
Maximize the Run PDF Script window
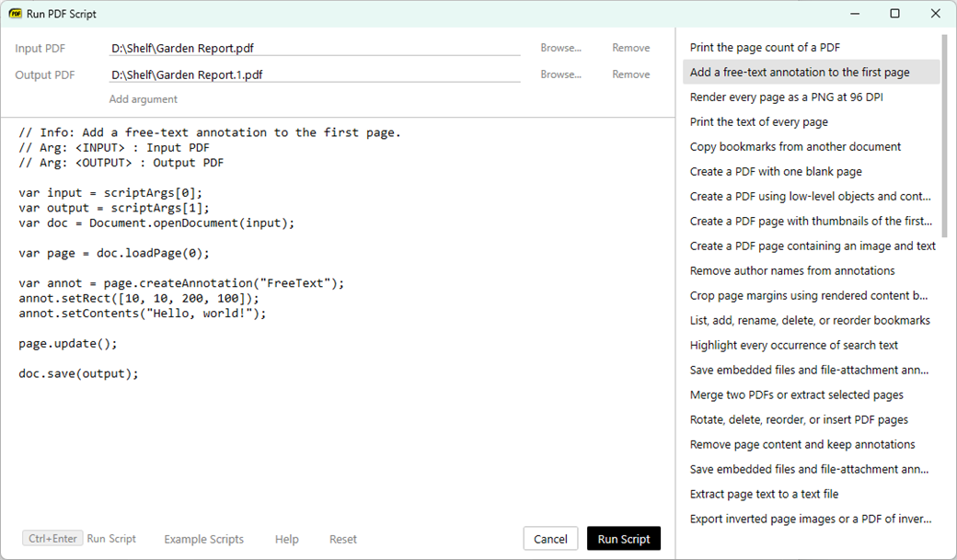pos(894,14)
